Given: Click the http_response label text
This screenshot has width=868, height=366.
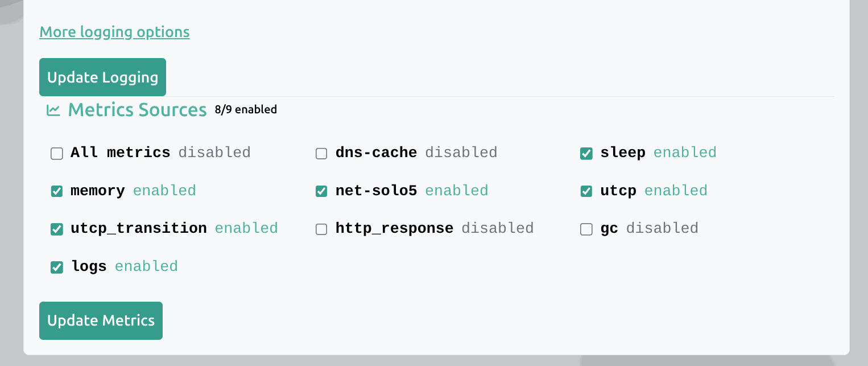Looking at the screenshot, I should [x=394, y=228].
